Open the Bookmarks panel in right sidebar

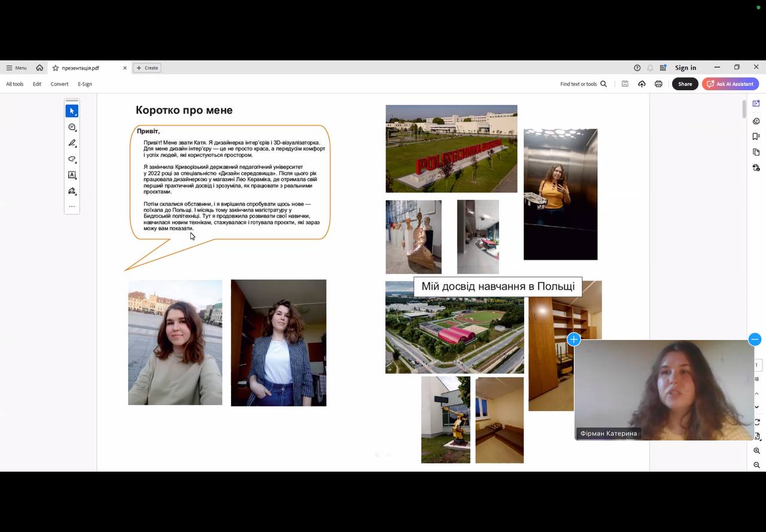[756, 136]
